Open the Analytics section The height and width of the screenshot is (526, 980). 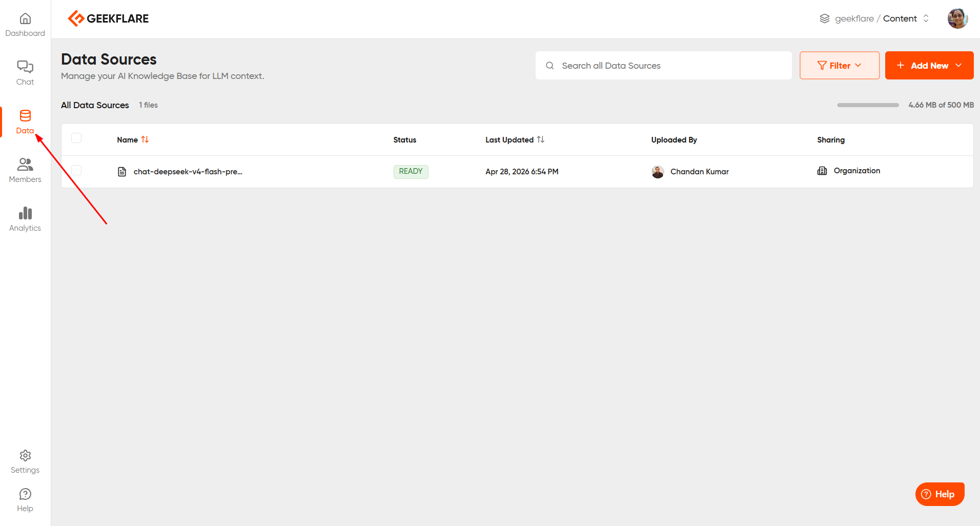coord(25,219)
